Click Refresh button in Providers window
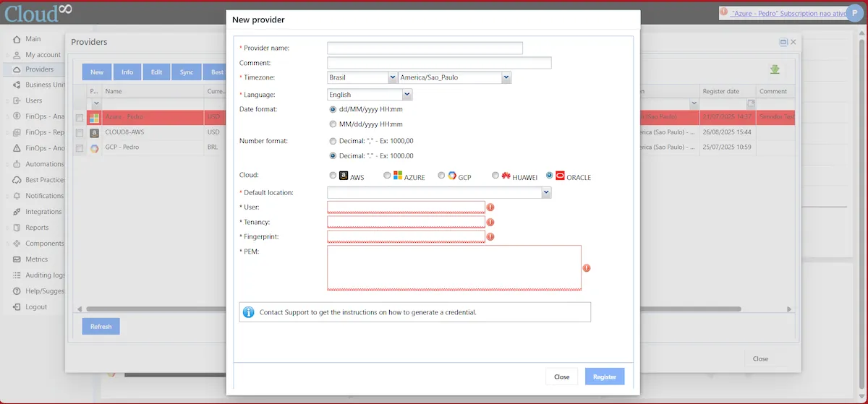Image resolution: width=868 pixels, height=404 pixels. tap(101, 327)
